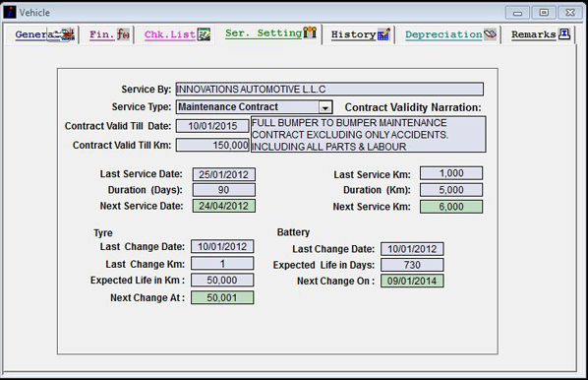Screen dimensions: 588x380
Task: Click the Contract Validity Narration text box
Action: click(x=369, y=135)
